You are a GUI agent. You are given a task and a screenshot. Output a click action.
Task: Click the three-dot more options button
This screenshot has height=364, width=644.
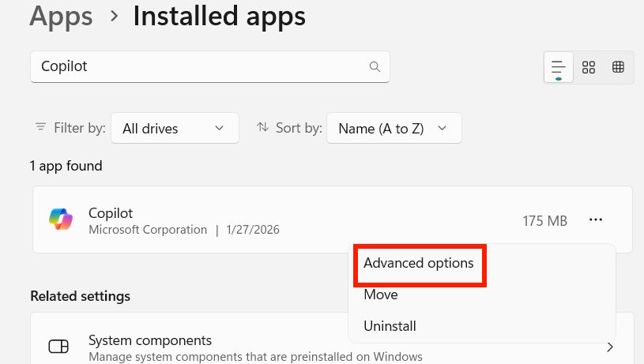(x=596, y=220)
